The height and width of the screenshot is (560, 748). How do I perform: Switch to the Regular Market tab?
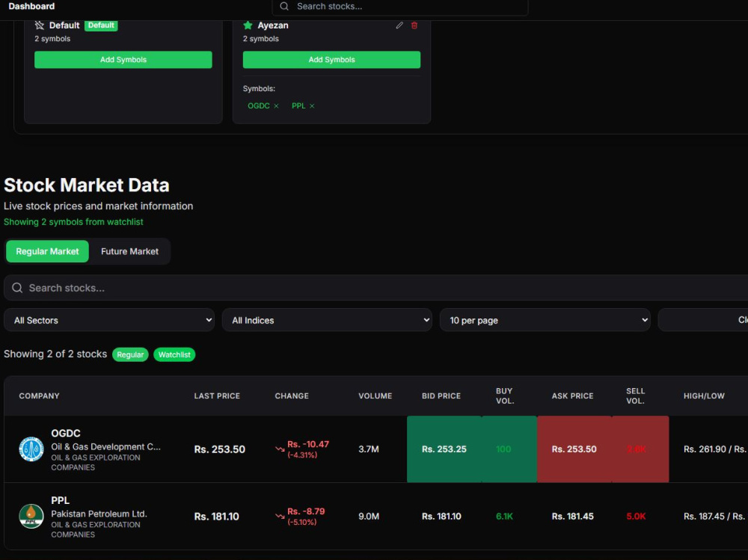click(x=47, y=251)
